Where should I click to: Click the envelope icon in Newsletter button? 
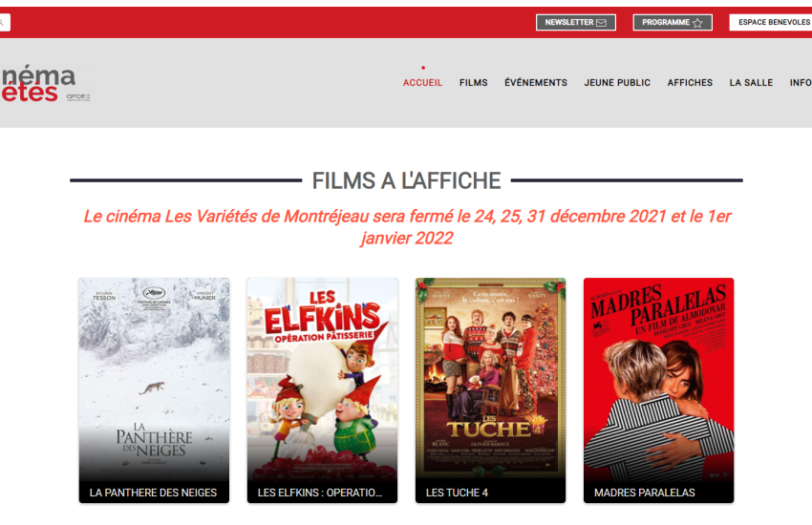tap(601, 23)
